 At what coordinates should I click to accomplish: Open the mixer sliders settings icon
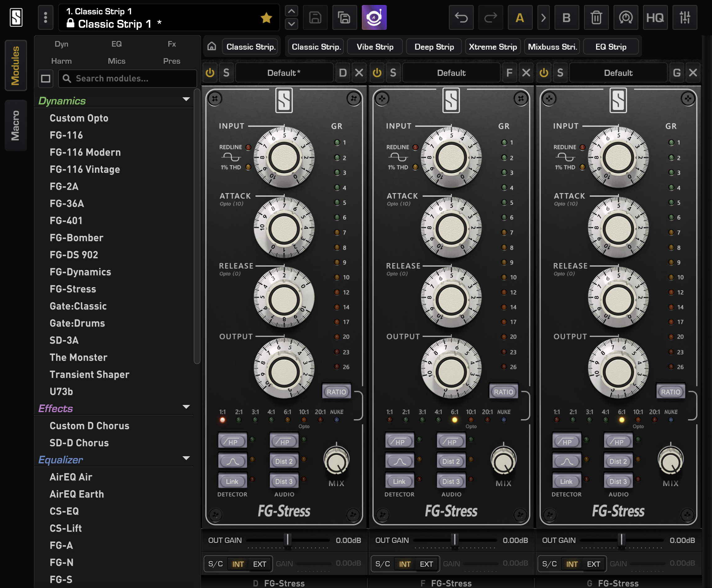tap(685, 18)
